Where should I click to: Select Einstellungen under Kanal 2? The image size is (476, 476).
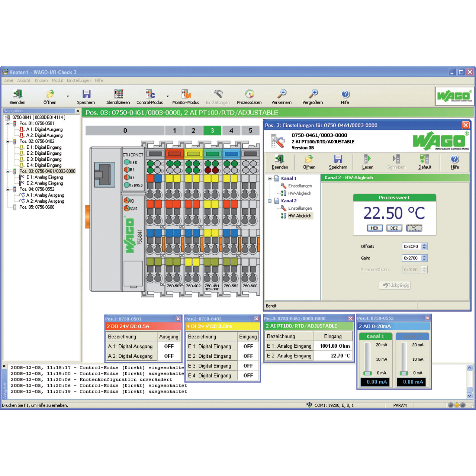coord(300,208)
